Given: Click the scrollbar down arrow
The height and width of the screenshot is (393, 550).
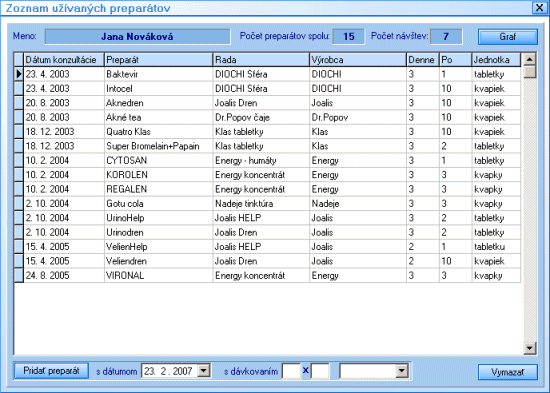Looking at the screenshot, I should click(529, 348).
